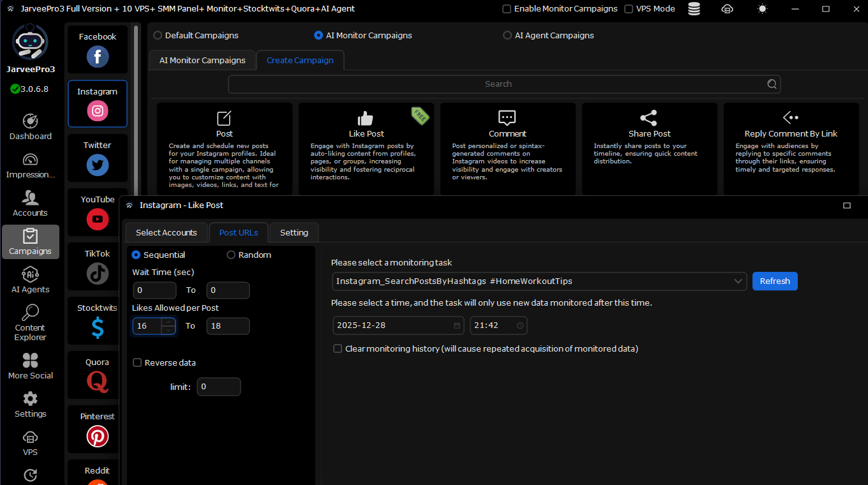868x485 pixels.
Task: Open the YouTube platform section
Action: click(x=98, y=219)
